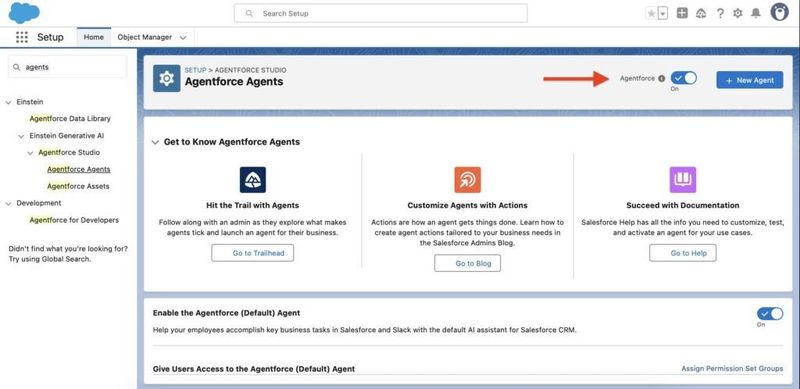Click the search icon in Search Setup
Viewport: 800px width, 389px height.
(249, 14)
